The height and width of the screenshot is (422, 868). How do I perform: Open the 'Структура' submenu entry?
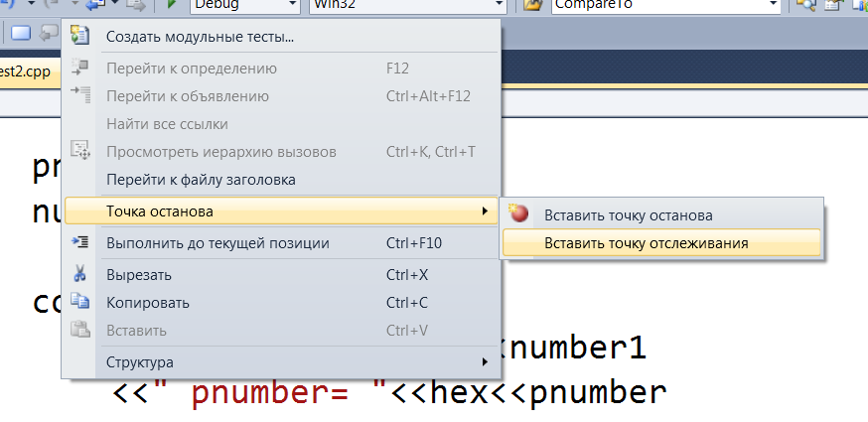(282, 362)
